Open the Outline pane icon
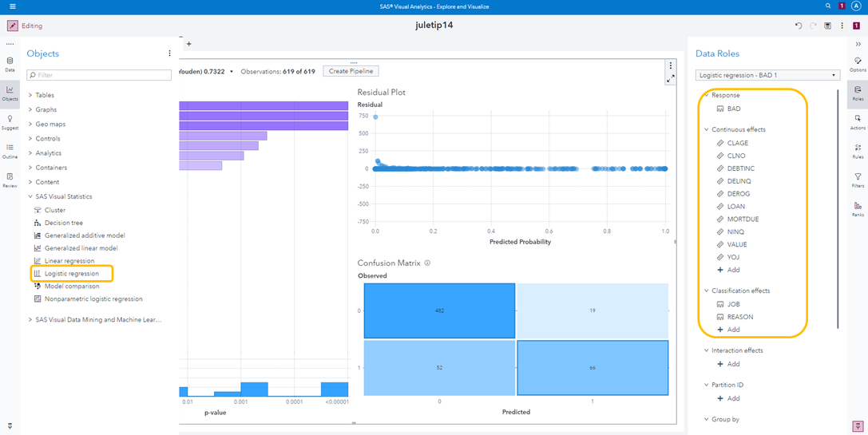868x435 pixels. coord(10,150)
